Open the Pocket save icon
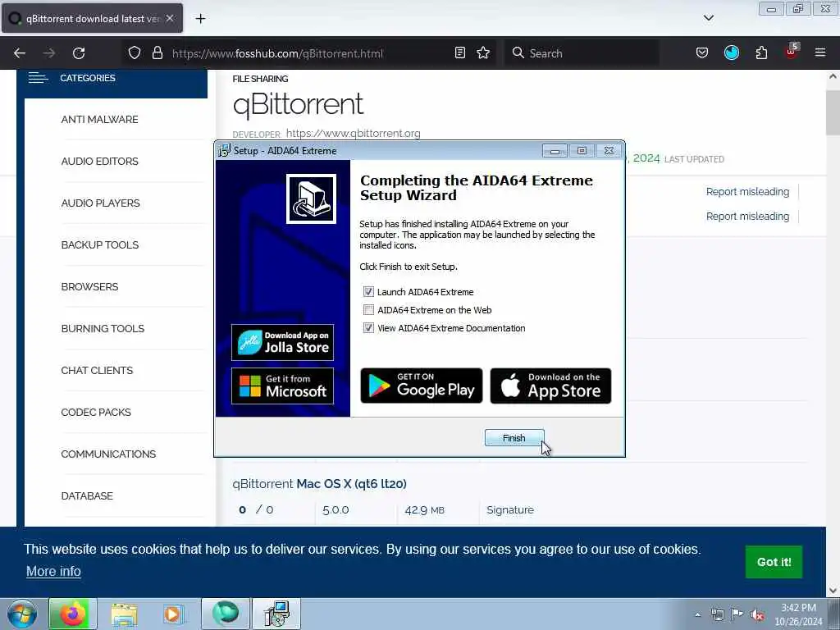Screen dimensions: 840x630 pos(702,53)
